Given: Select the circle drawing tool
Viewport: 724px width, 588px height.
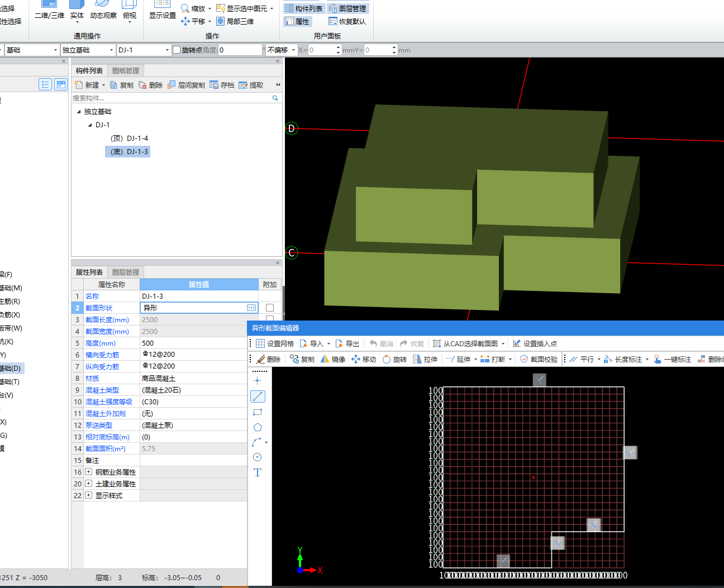Looking at the screenshot, I should (x=258, y=457).
